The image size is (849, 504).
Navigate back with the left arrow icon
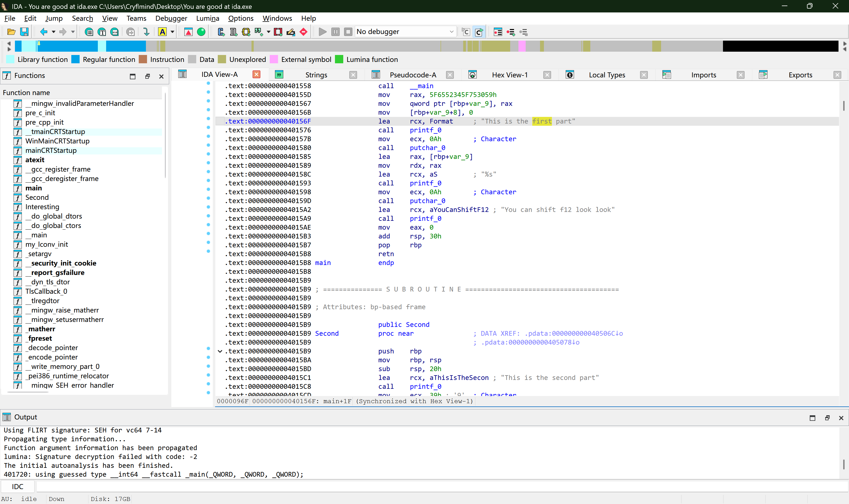(44, 32)
